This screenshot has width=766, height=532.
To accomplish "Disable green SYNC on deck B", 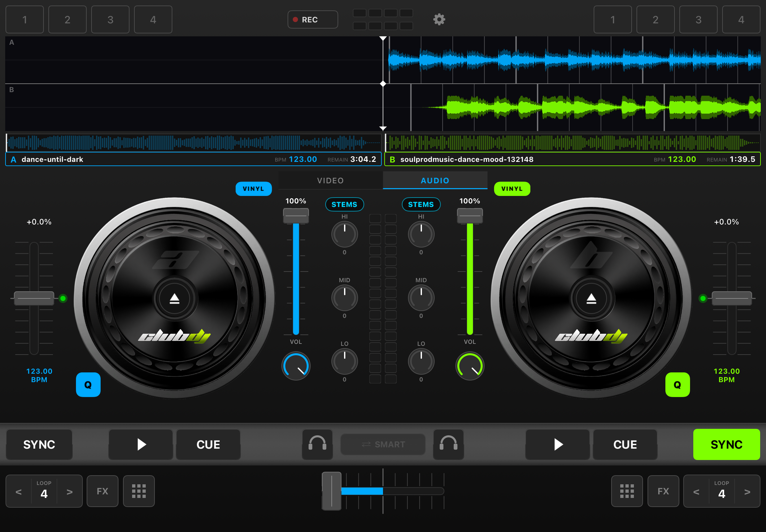I will pyautogui.click(x=726, y=444).
